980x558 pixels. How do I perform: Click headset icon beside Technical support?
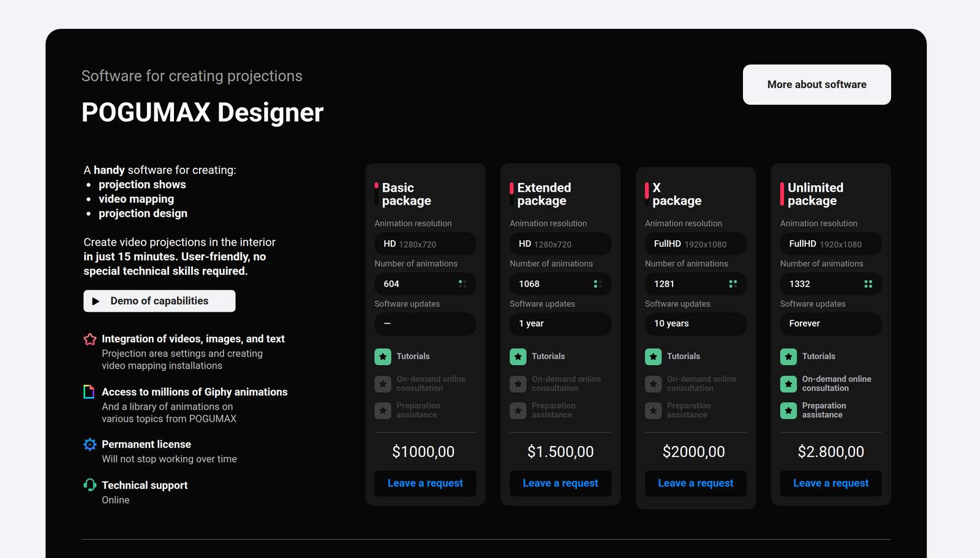(x=90, y=485)
